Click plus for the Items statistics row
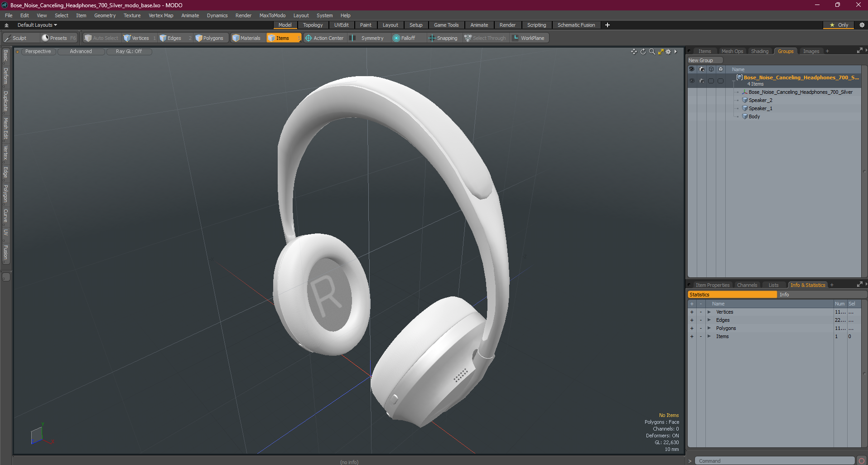Image resolution: width=868 pixels, height=465 pixels. coord(692,336)
